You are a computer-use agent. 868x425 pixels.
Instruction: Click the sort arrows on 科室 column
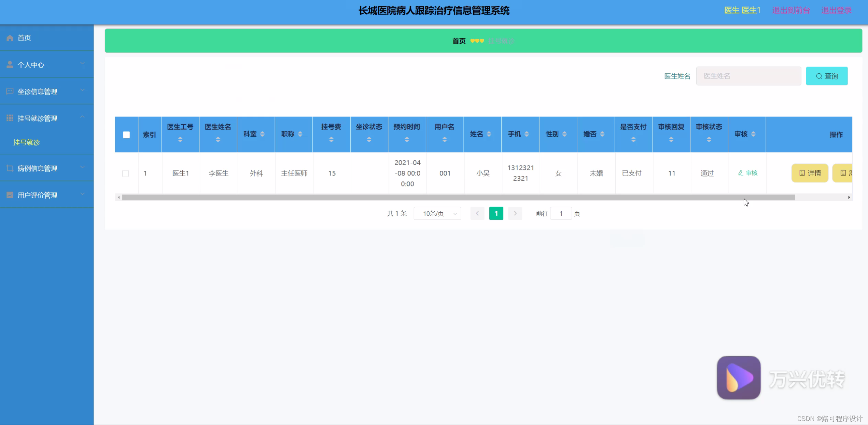click(x=262, y=134)
